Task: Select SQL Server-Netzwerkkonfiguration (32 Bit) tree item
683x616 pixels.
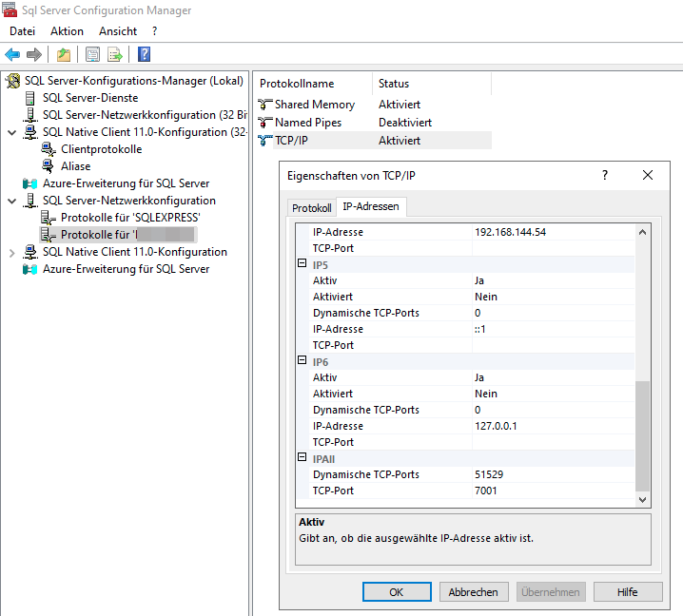Action: click(x=145, y=115)
